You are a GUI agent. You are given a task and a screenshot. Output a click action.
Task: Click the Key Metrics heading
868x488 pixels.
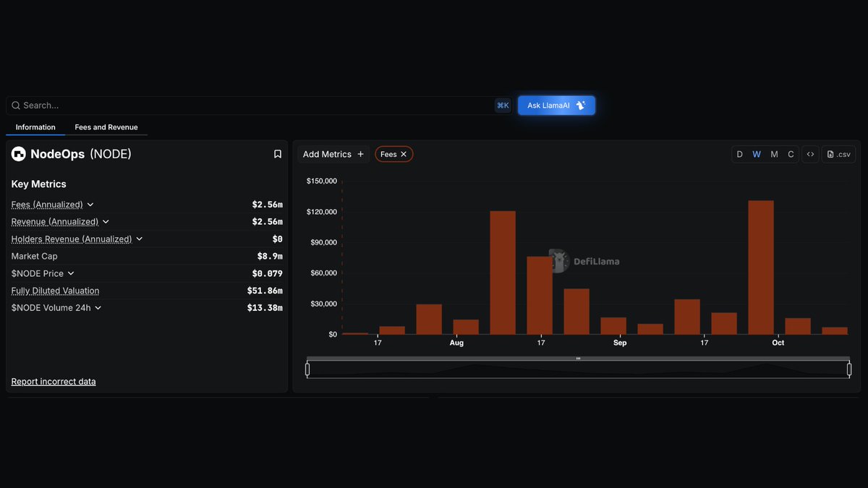[38, 184]
